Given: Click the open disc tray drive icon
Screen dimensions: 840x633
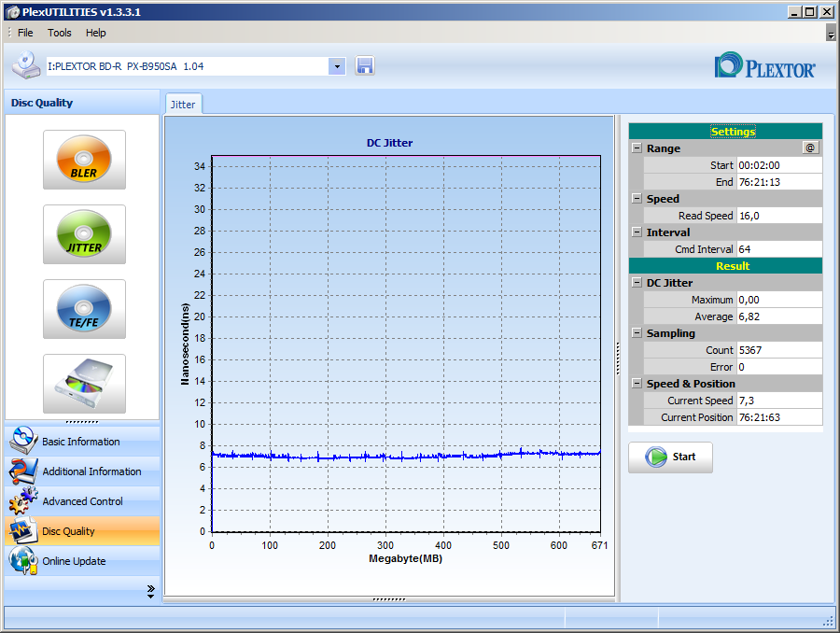Looking at the screenshot, I should pyautogui.click(x=84, y=383).
